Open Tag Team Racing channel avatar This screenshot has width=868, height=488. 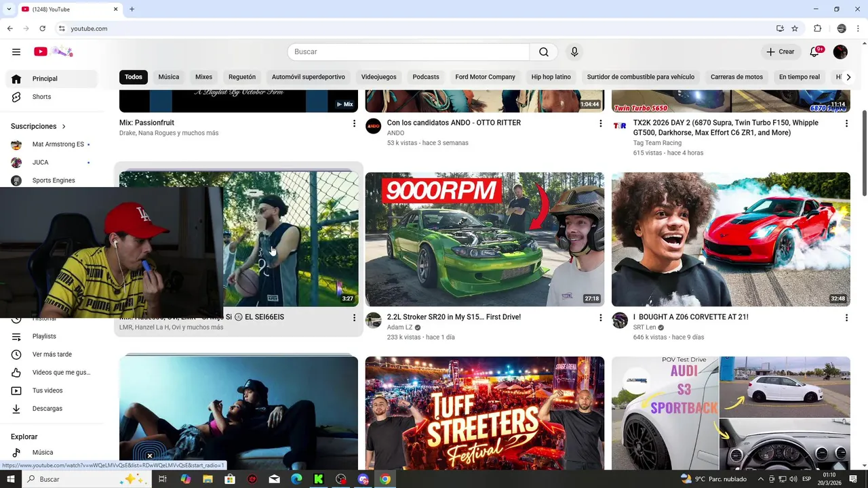[620, 126]
